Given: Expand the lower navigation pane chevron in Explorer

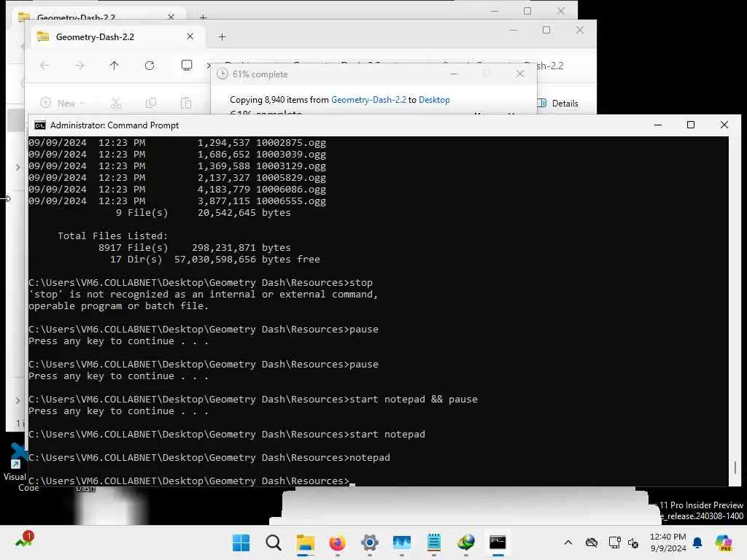Looking at the screenshot, I should (18, 400).
